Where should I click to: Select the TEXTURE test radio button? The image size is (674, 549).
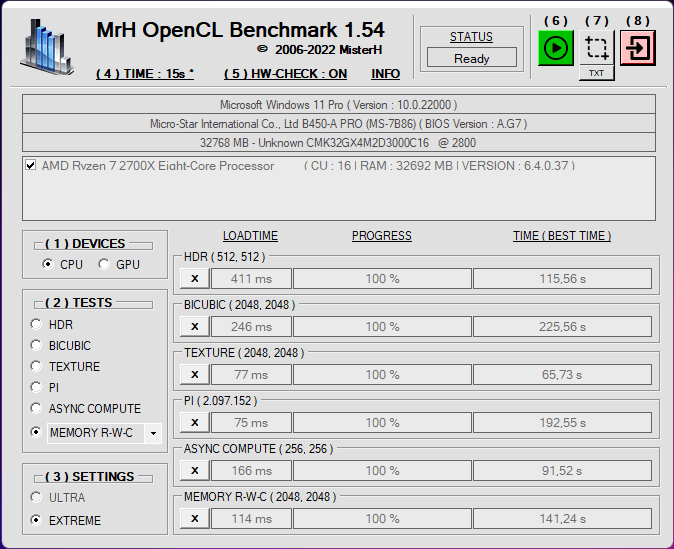(36, 366)
